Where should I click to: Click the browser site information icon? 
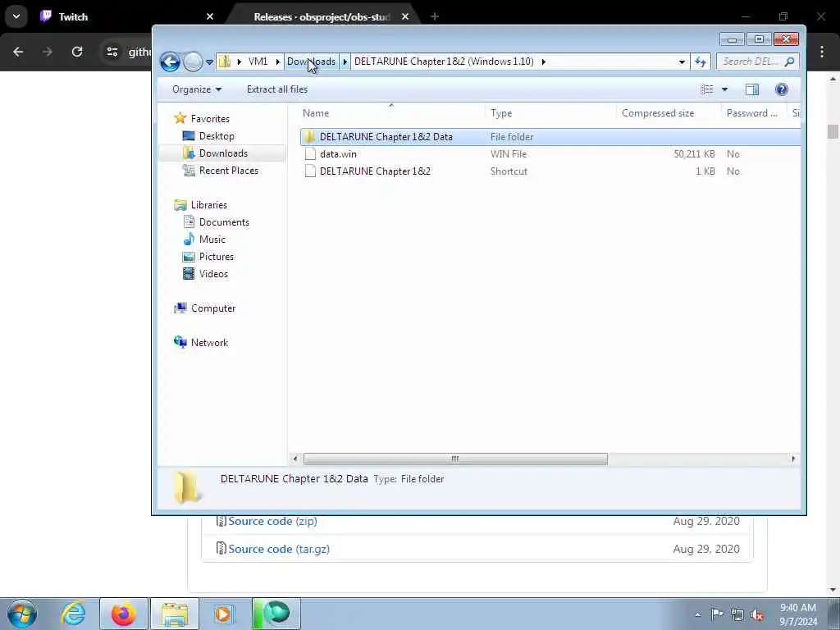(x=112, y=52)
